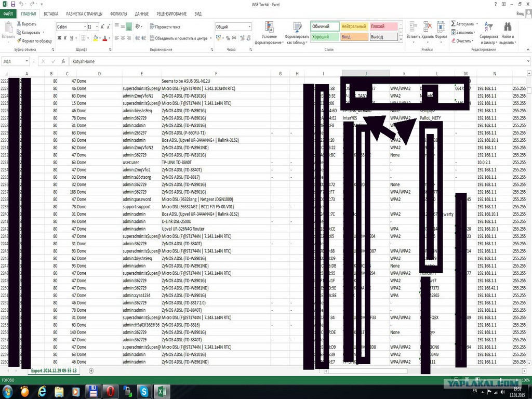Apply italic formatting (К)
The image size is (532, 399).
[x=65, y=38]
